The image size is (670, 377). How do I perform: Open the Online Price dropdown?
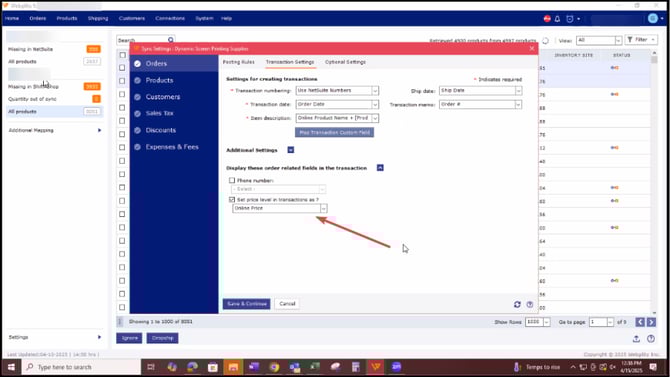(x=323, y=208)
